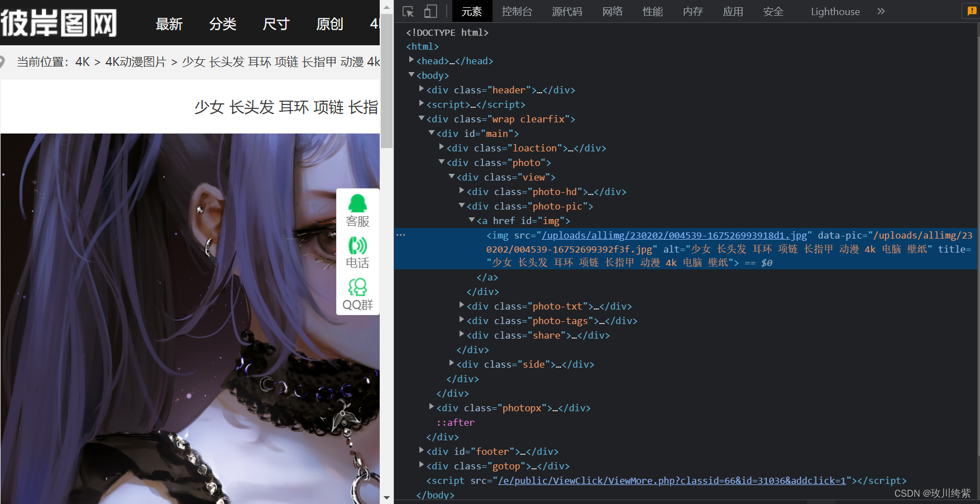Image resolution: width=980 pixels, height=504 pixels.
Task: Expand the div class photo-tags node
Action: 462,320
